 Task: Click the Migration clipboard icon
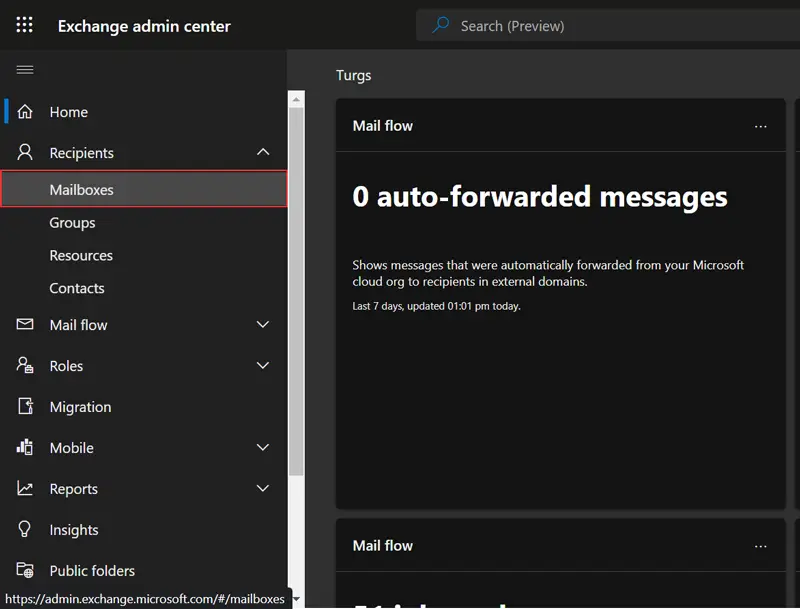[25, 407]
